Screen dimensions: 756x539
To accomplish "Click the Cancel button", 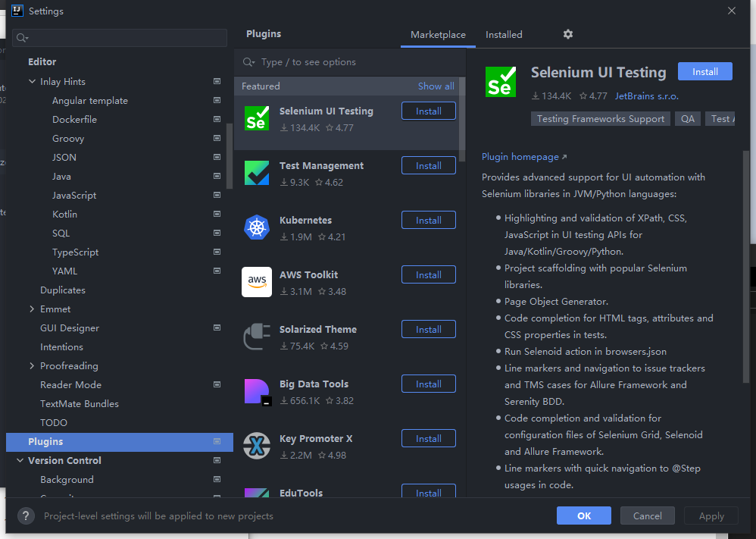I will (647, 515).
